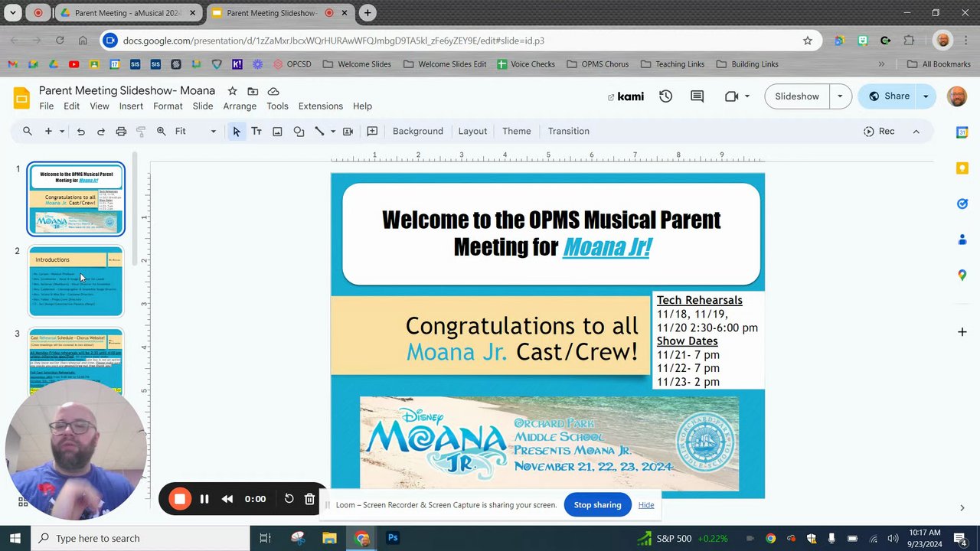Get add-ons with plus icon

click(x=962, y=332)
